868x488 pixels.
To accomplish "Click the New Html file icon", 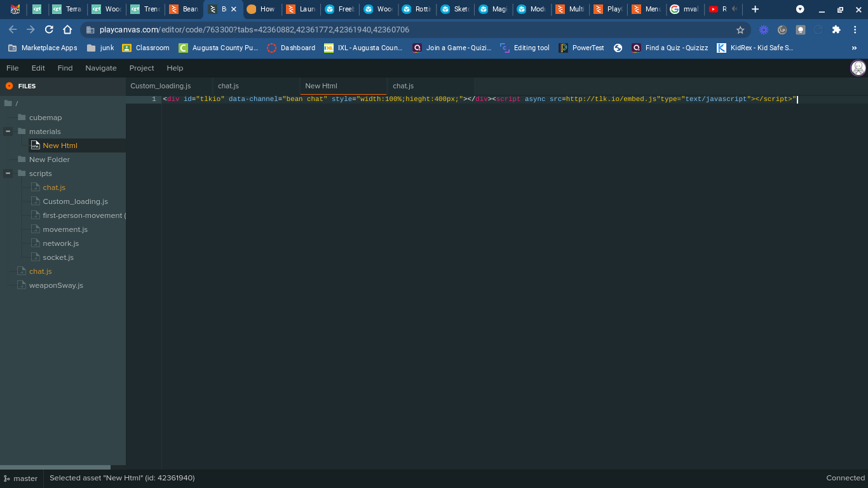I will click(36, 146).
